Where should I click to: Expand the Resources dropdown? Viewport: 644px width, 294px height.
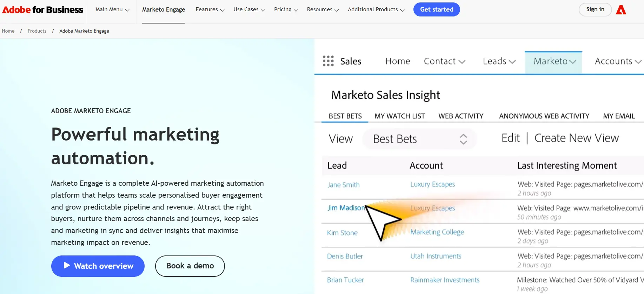coord(323,9)
